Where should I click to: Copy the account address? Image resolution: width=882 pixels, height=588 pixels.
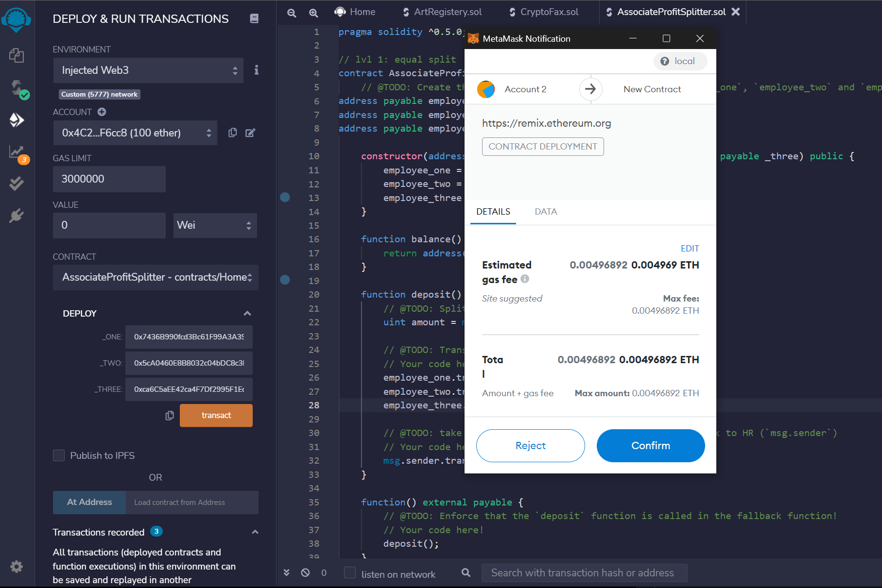coord(233,133)
